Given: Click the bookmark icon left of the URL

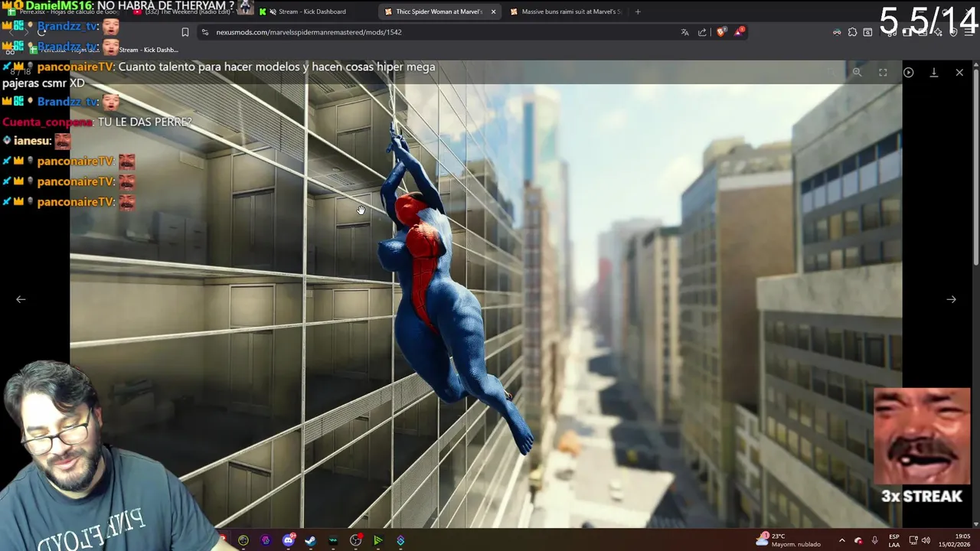Looking at the screenshot, I should click(185, 32).
